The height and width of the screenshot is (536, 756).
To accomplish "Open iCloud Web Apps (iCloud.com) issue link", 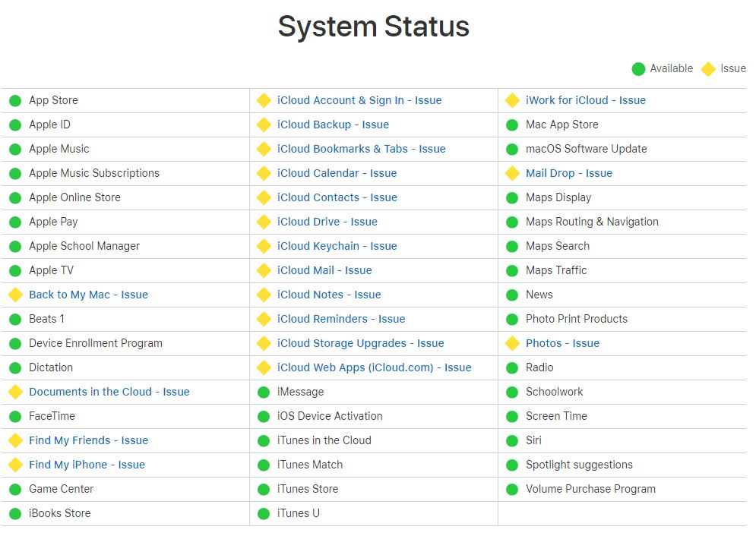I will [374, 367].
